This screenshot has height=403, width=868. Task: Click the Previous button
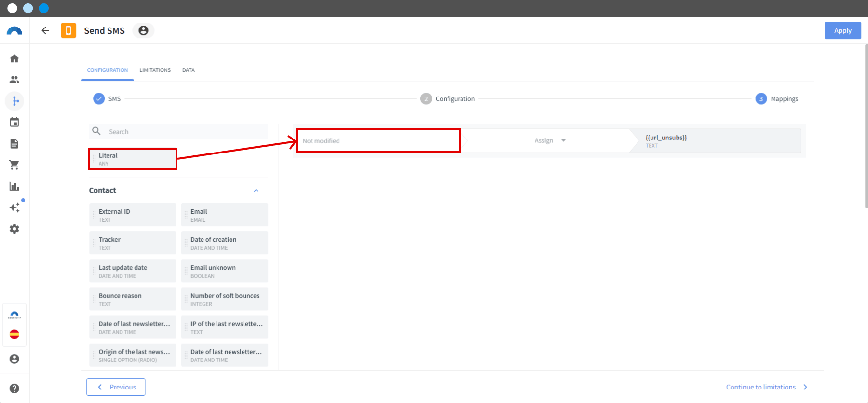pyautogui.click(x=116, y=387)
